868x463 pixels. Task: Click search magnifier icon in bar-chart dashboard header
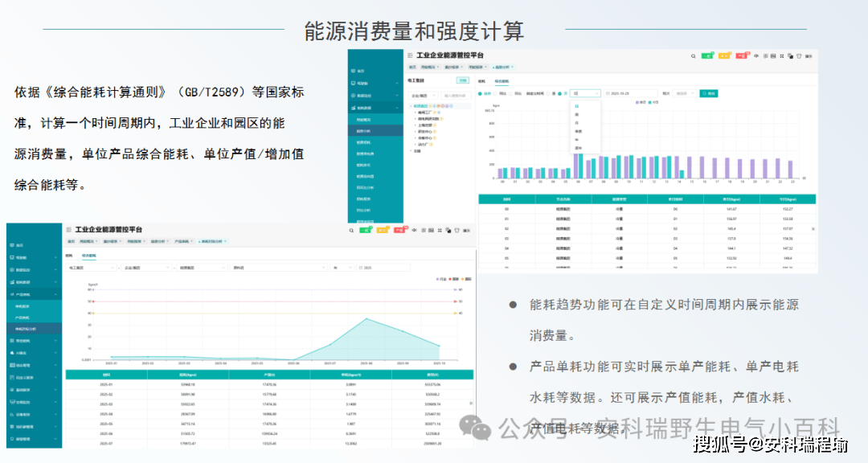pos(693,56)
